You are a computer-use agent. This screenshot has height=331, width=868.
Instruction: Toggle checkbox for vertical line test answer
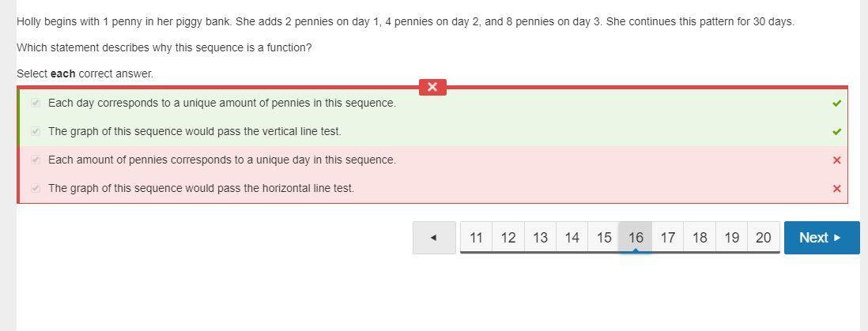[36, 132]
